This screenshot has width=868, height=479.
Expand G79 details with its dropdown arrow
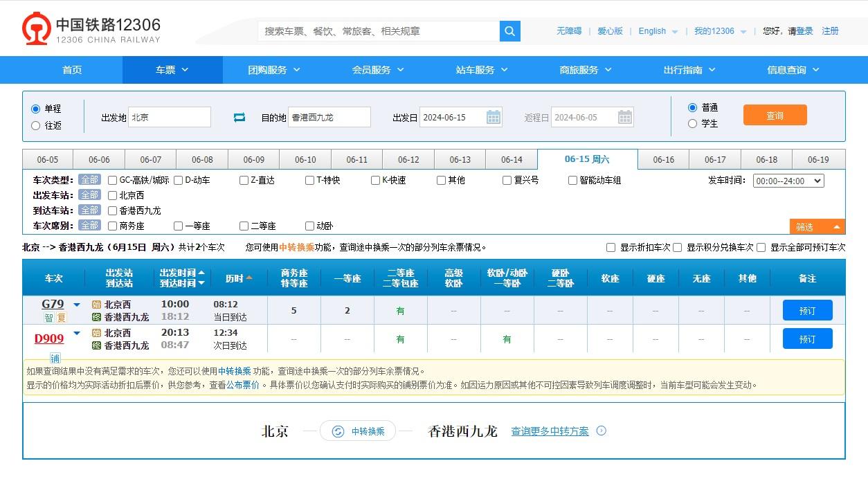tap(76, 304)
